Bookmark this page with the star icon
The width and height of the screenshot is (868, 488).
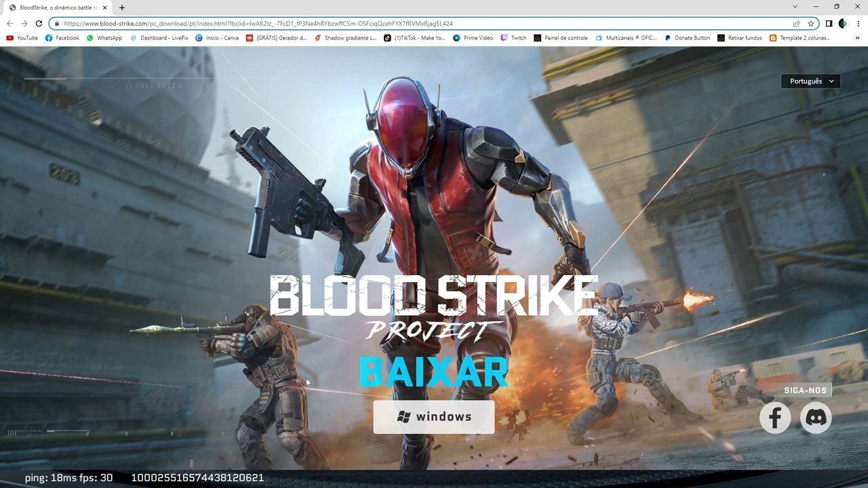click(810, 24)
